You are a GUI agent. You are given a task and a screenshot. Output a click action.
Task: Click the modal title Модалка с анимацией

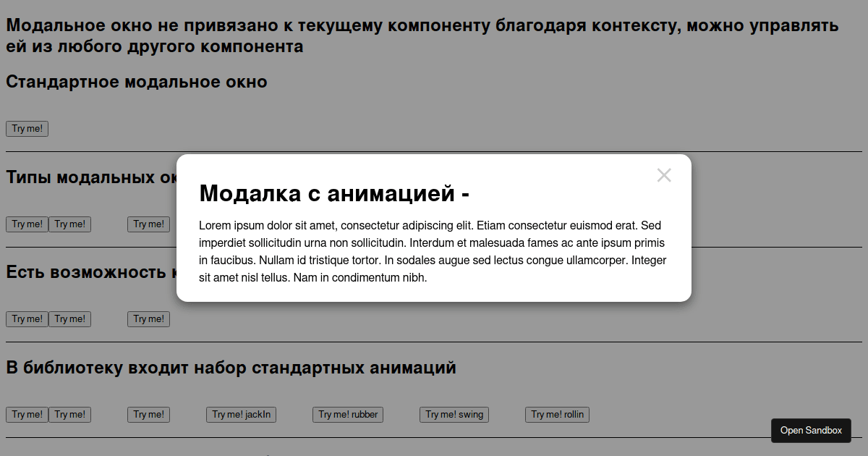(334, 193)
